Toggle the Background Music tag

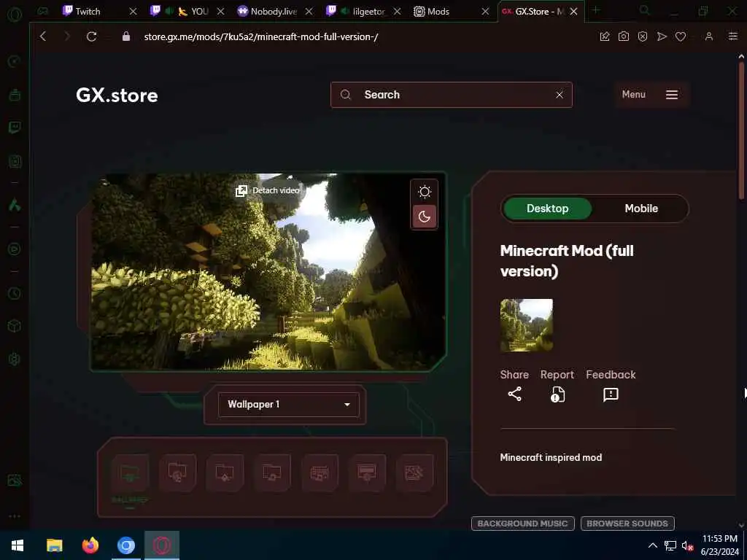click(x=522, y=524)
